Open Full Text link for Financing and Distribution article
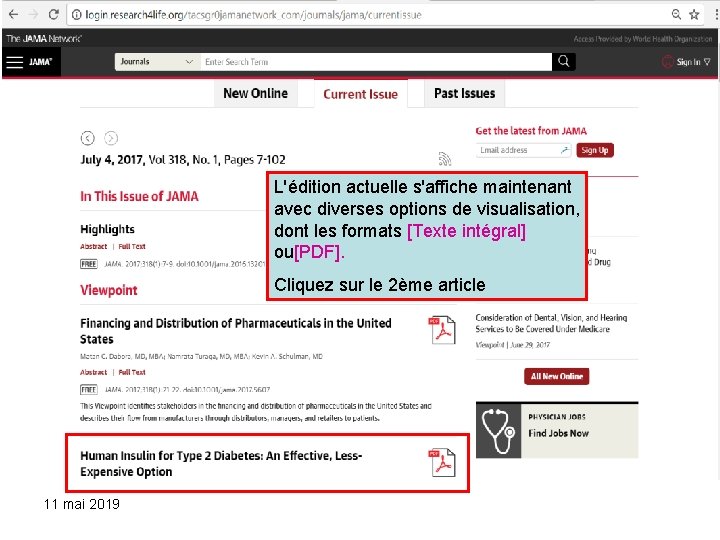Viewport: 720px width, 540px height. [132, 372]
